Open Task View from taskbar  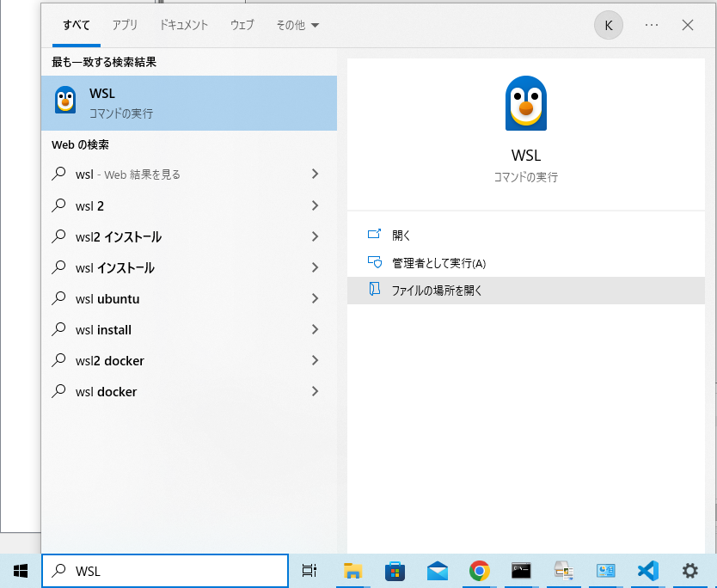coord(309,571)
